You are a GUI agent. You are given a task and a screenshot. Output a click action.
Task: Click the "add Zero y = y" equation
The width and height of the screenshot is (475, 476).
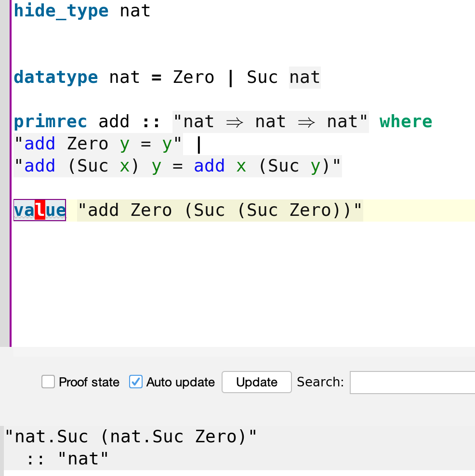coord(98,144)
